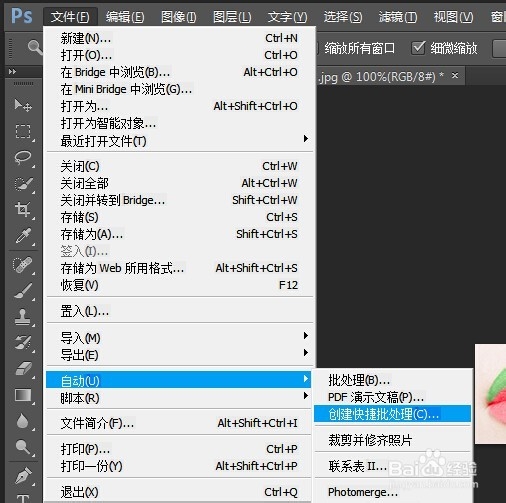Select the Clone Stamp tool
Screen dimensions: 506x503
[23, 317]
